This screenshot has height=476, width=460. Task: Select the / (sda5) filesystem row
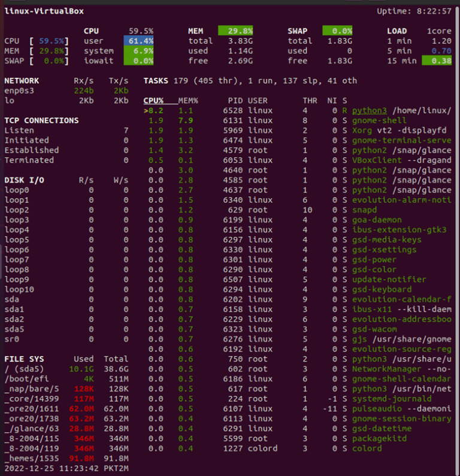[x=66, y=369]
